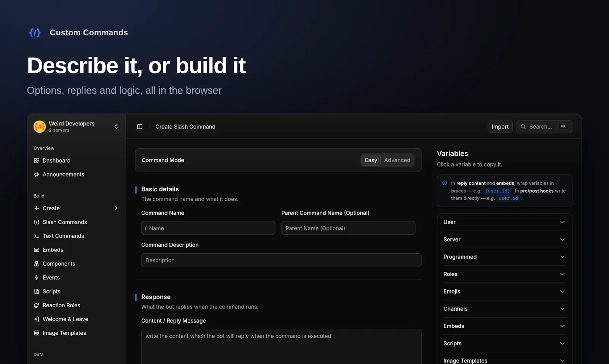Image resolution: width=609 pixels, height=364 pixels.
Task: Click the ⌘K shortcut badge
Action: tap(563, 126)
